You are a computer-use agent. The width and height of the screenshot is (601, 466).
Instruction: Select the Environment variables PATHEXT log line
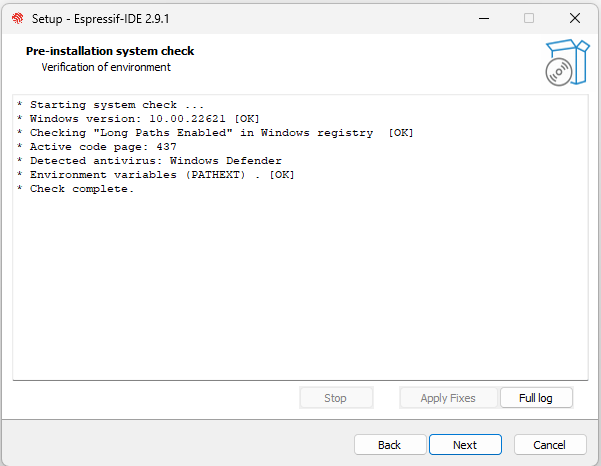156,174
